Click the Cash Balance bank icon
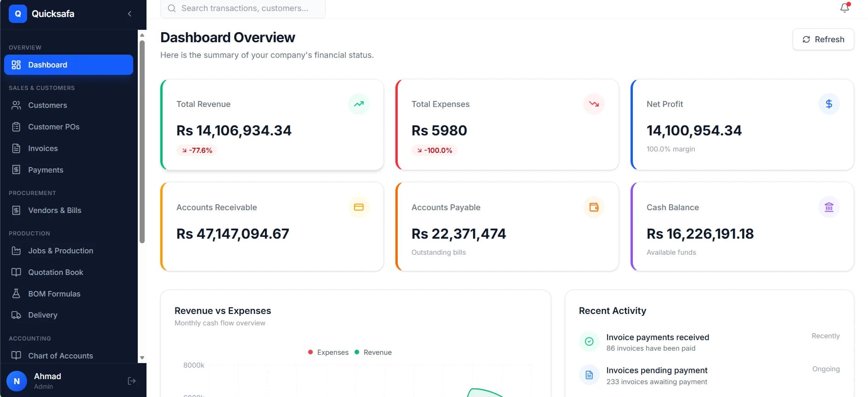 [829, 207]
